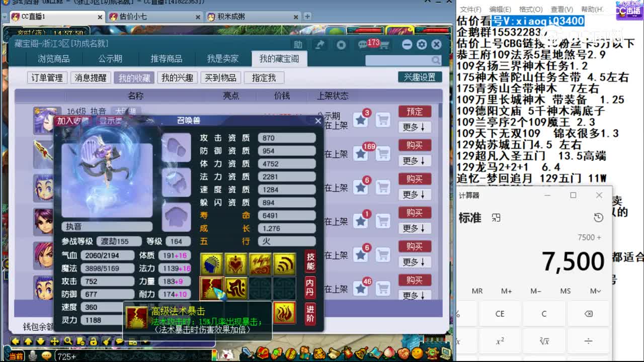644x362 pixels.
Task: Expand 更多 under the 169-favorites row
Action: [415, 161]
